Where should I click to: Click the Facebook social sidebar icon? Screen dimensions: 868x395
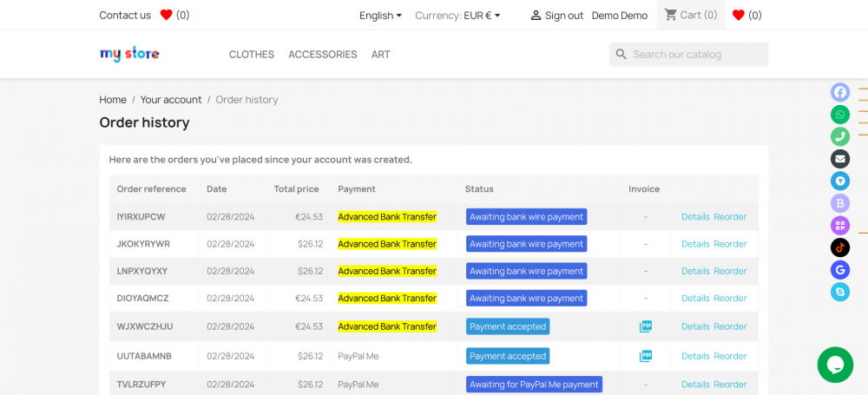pyautogui.click(x=839, y=93)
